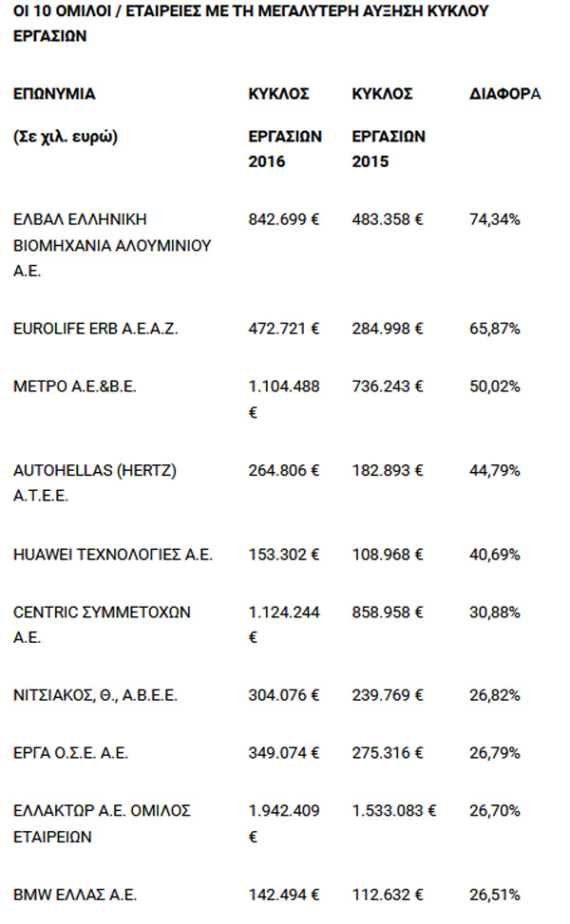
Task: Select the ΕΡΓΑ Ο.Σ.Ε. Α.Ε. company name
Action: pyautogui.click(x=71, y=754)
